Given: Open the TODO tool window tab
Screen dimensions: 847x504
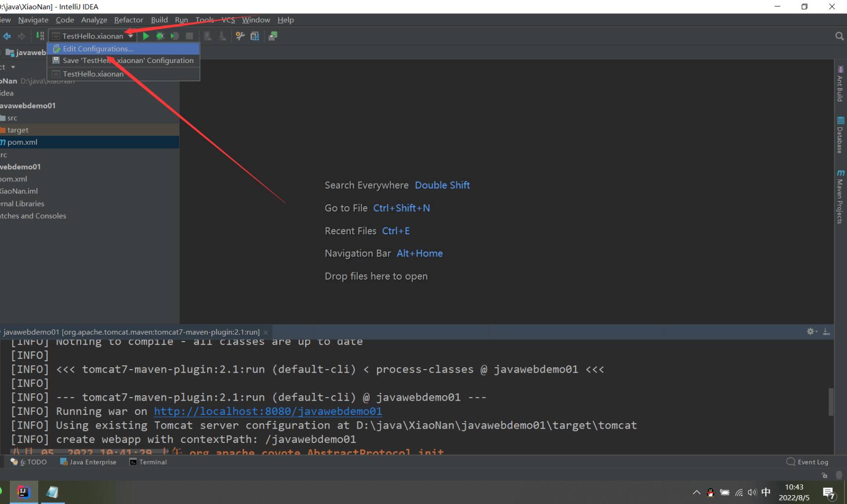Looking at the screenshot, I should 29,462.
